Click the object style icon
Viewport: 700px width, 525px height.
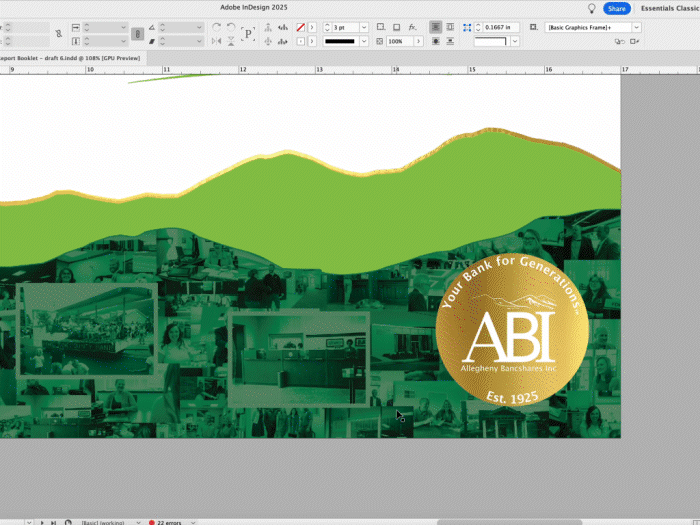pos(533,27)
